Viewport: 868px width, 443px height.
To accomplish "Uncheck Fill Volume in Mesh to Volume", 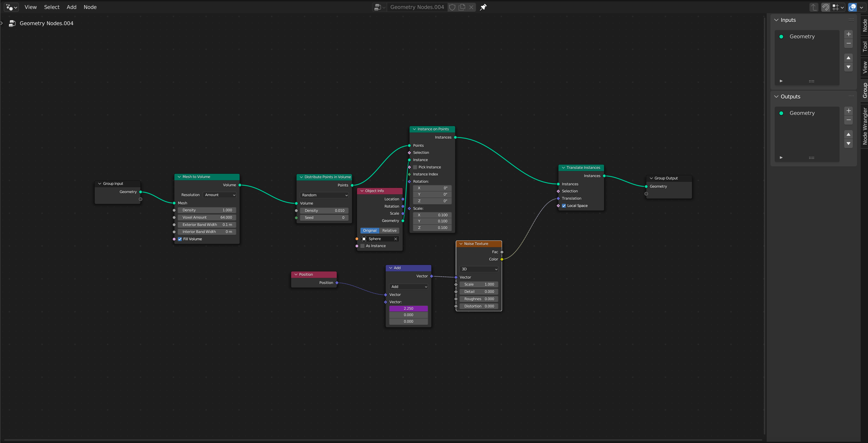I will click(x=180, y=239).
